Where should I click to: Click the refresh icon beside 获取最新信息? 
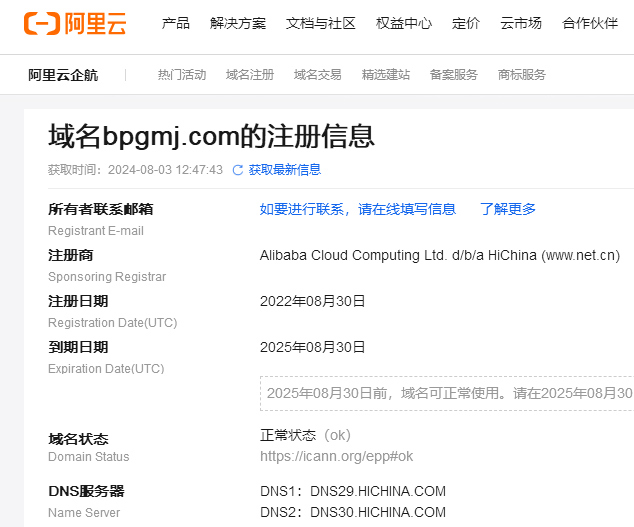click(x=238, y=170)
